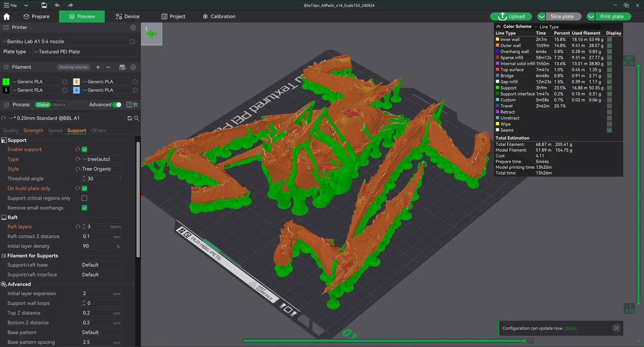Open printer settings gear icon
644x347 pixels.
133,27
